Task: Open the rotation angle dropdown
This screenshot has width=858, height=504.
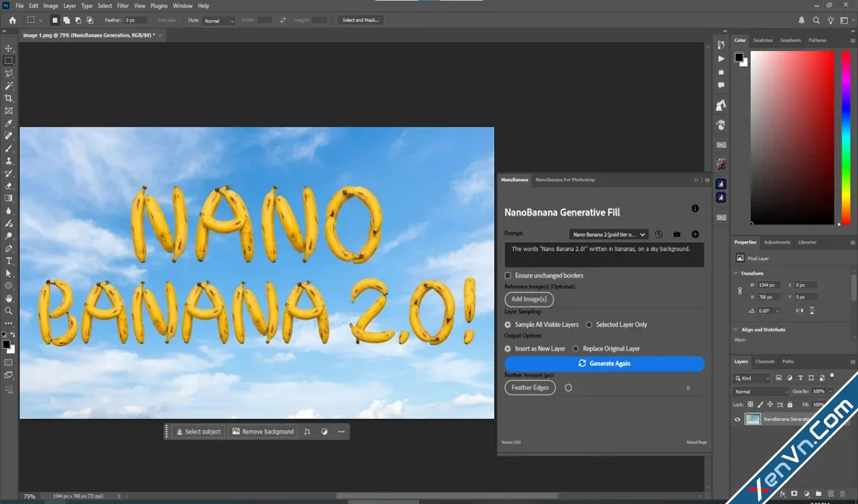Action: 778,311
